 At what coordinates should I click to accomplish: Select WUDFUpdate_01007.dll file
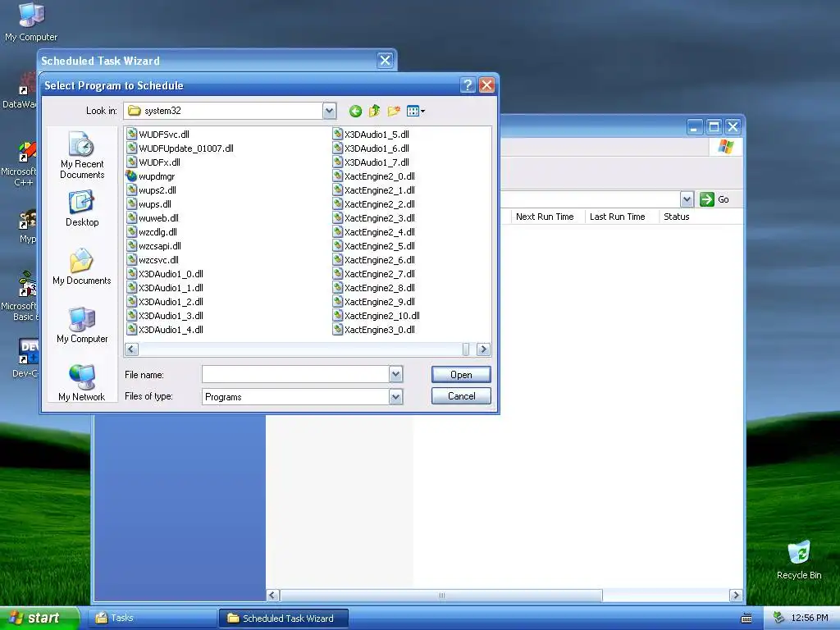pos(180,148)
